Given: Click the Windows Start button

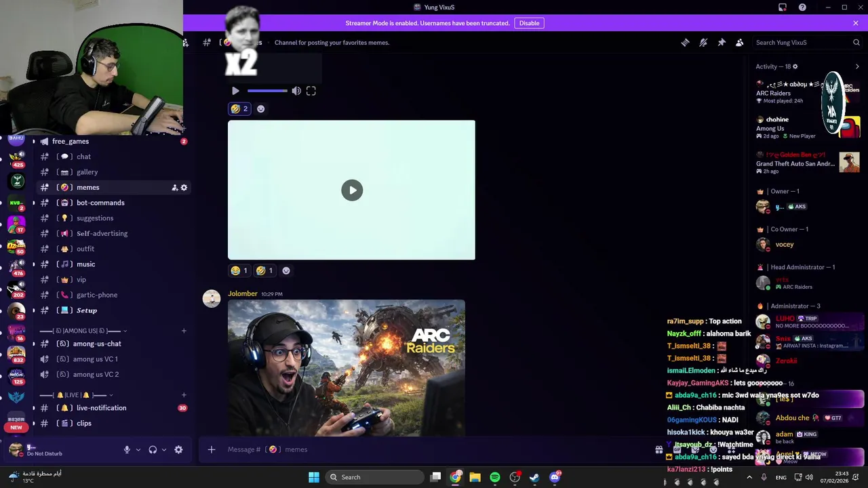Looking at the screenshot, I should tap(314, 477).
